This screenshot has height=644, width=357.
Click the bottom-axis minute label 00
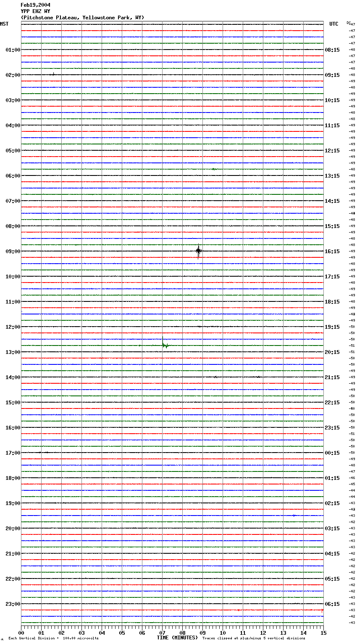pos(21,633)
